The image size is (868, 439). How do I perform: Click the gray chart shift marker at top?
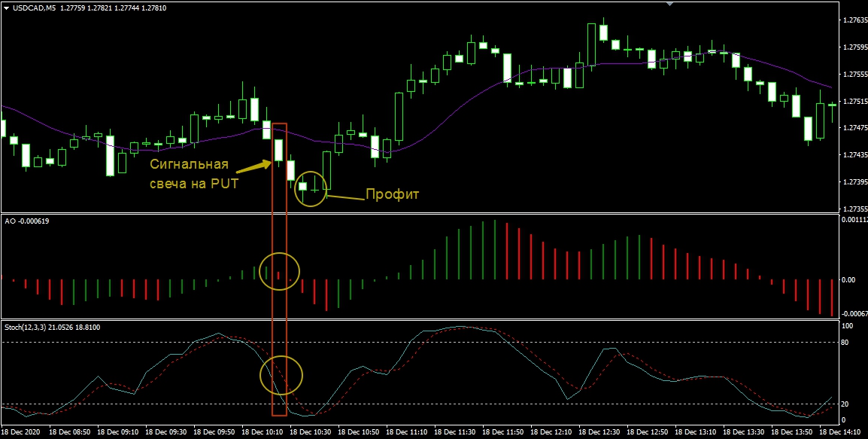pos(672,4)
